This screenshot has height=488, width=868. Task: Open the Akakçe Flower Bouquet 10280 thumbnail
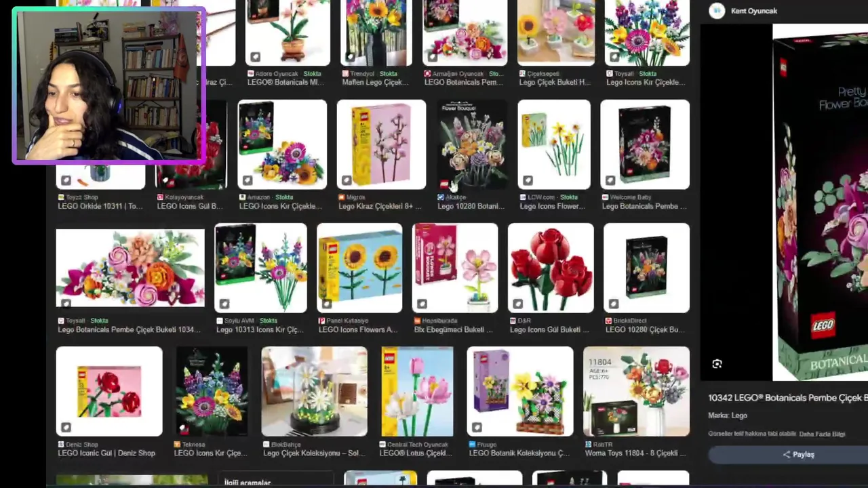pyautogui.click(x=472, y=144)
